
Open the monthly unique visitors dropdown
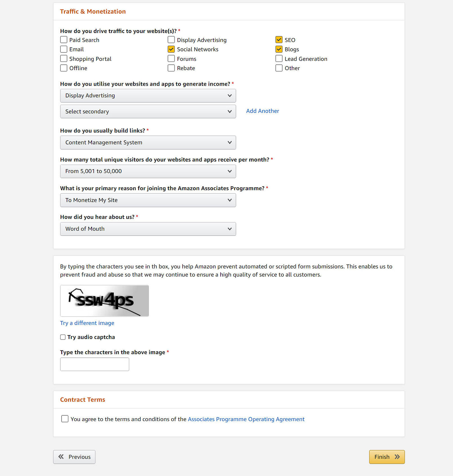click(148, 171)
